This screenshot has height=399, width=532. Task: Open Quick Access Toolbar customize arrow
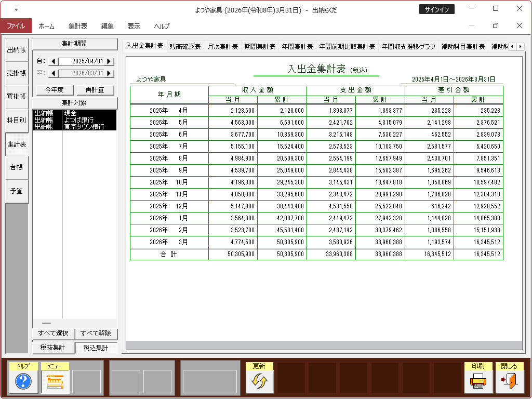(16, 9)
